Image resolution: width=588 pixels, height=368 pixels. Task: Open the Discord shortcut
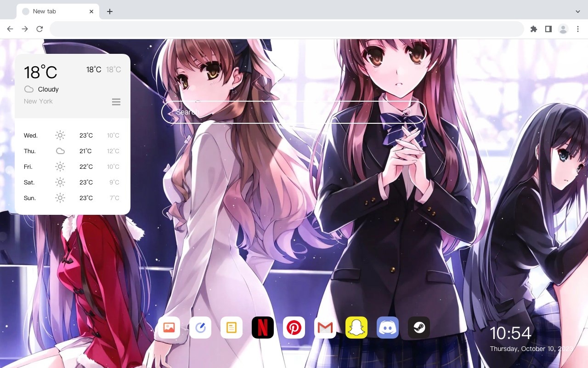point(388,328)
